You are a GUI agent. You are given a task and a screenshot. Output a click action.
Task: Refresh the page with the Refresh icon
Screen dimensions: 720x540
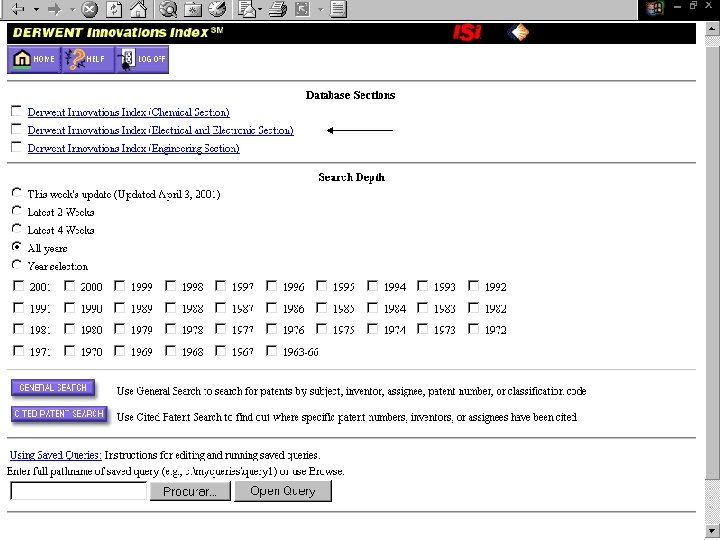114,9
